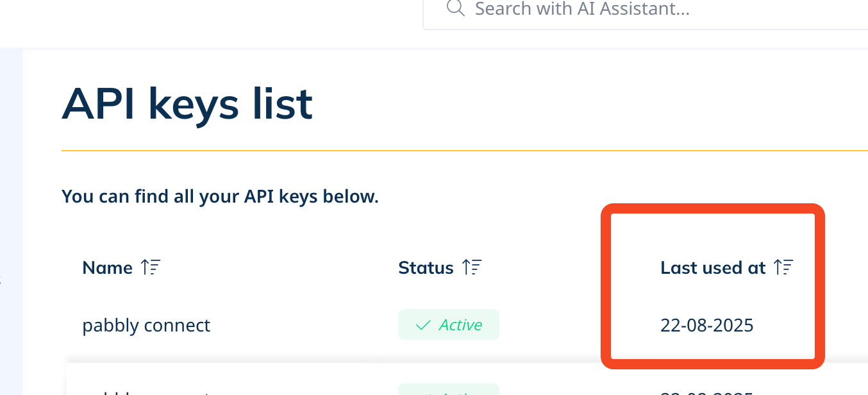
Task: Select the partially visible second API key row
Action: 467,380
